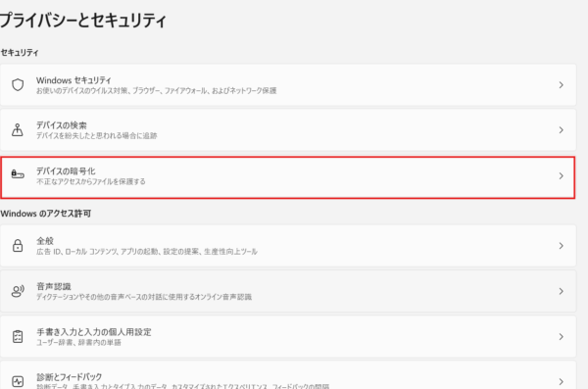Expand the デバイスの暗号化 row chevron

tap(561, 176)
